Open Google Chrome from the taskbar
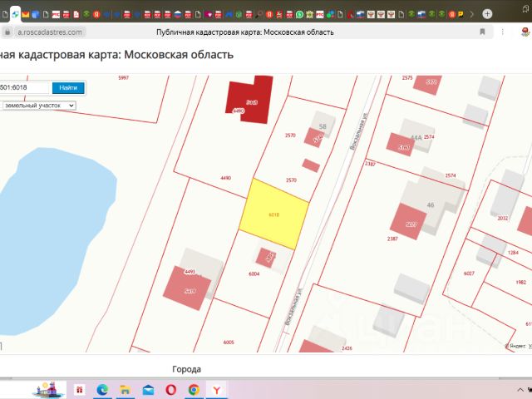 194,389
